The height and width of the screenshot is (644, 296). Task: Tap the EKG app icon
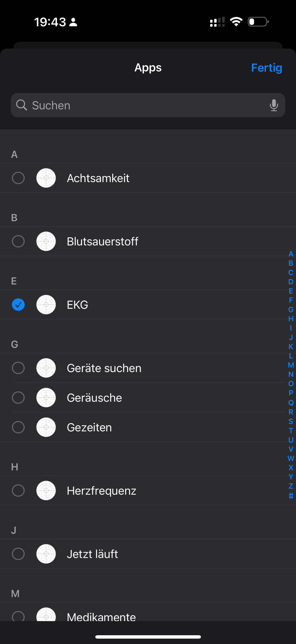(46, 304)
